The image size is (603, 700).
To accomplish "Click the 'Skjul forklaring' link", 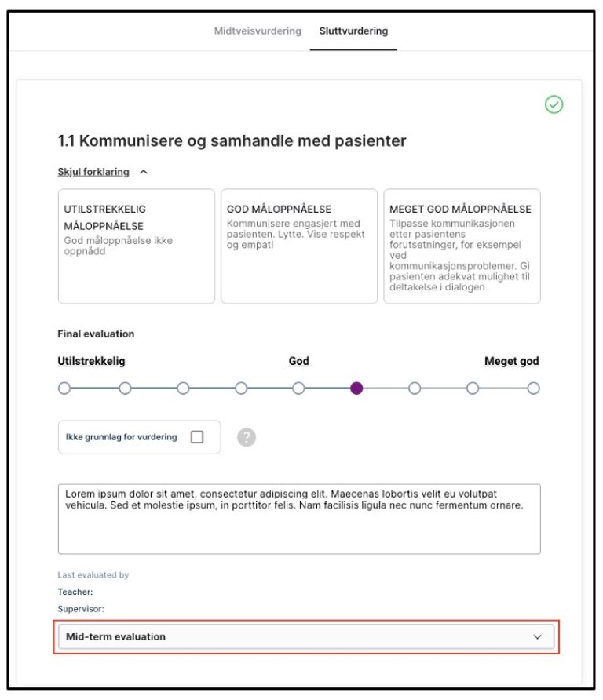I will click(x=93, y=172).
